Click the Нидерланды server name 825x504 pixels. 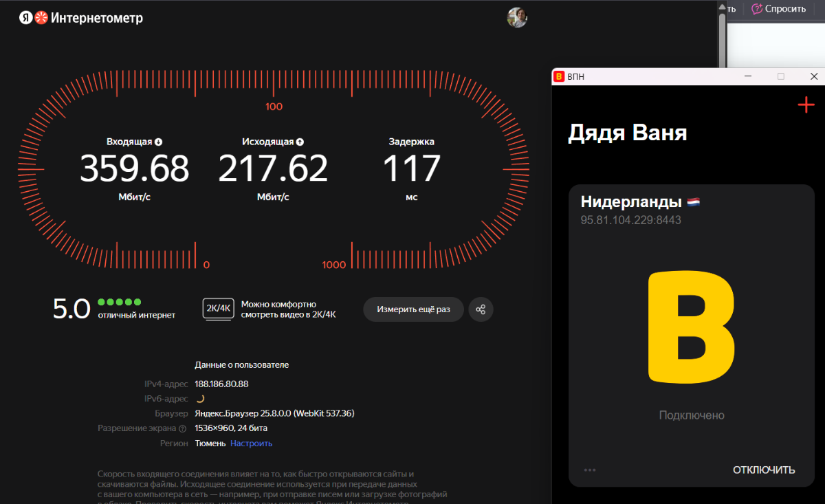coord(631,201)
